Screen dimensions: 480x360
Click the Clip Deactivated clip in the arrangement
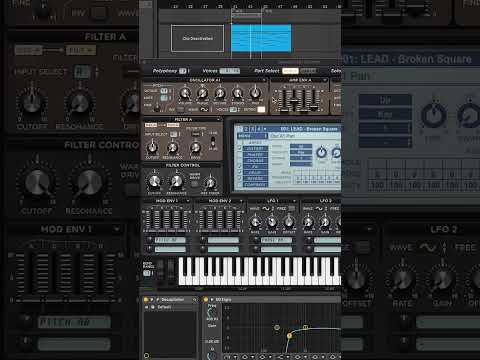pyautogui.click(x=198, y=38)
